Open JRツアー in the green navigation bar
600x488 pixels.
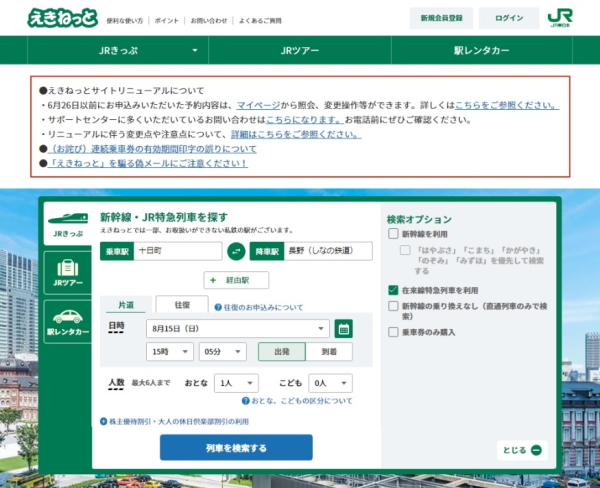point(300,50)
